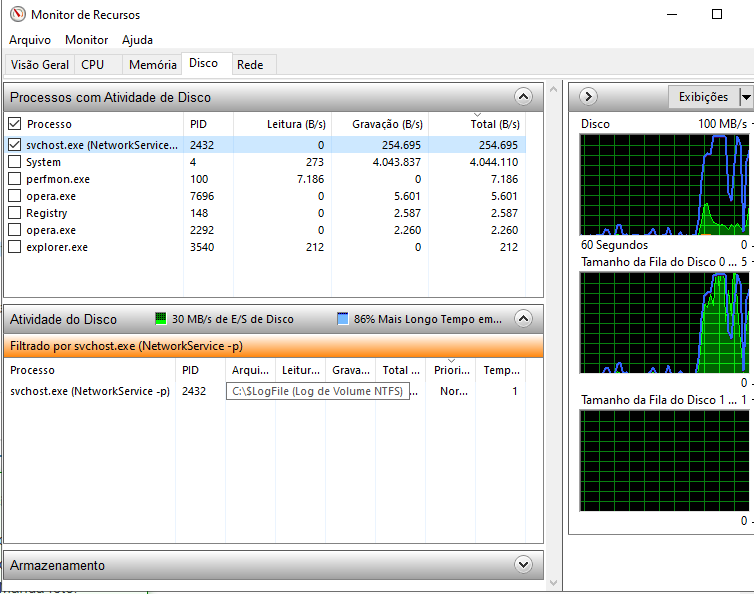
Task: Click the Exibições button
Action: tap(704, 97)
